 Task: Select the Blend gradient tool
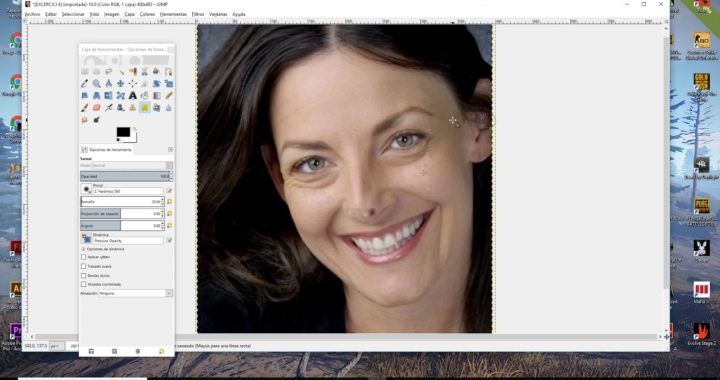[x=157, y=95]
